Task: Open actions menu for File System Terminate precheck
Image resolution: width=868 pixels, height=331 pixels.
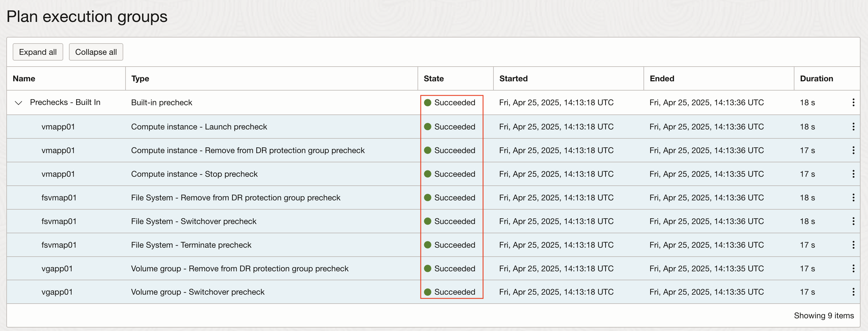Action: (854, 245)
